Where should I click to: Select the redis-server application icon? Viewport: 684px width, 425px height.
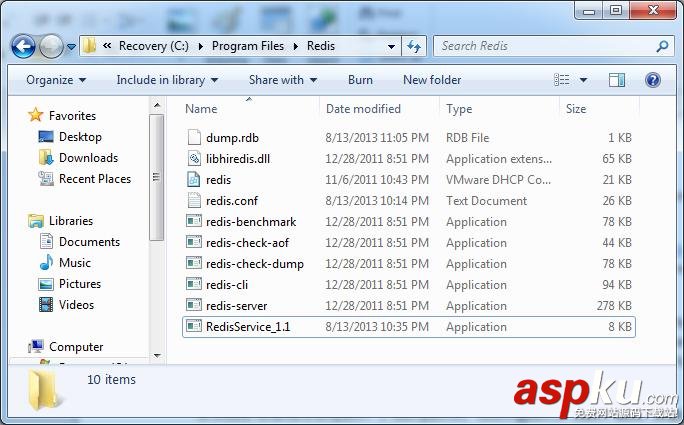(194, 305)
